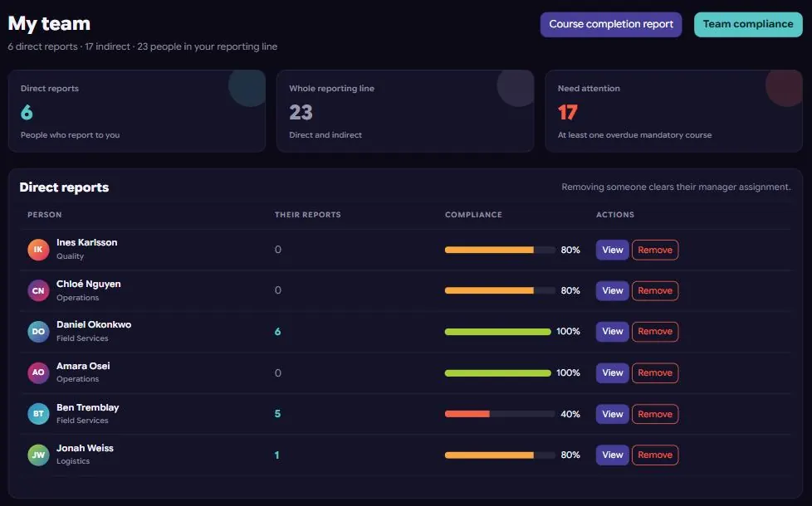Click the name Ines Karlsson
The height and width of the screenshot is (506, 812).
coord(87,243)
